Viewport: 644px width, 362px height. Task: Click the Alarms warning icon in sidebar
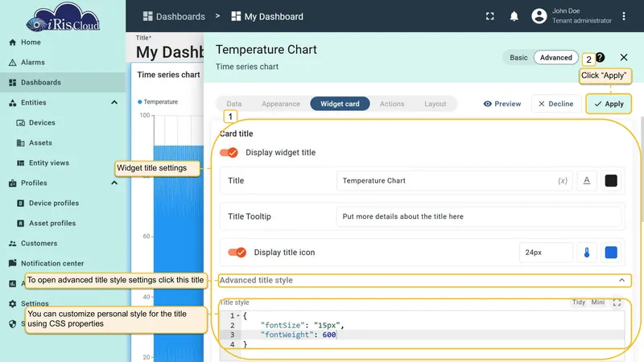[12, 63]
